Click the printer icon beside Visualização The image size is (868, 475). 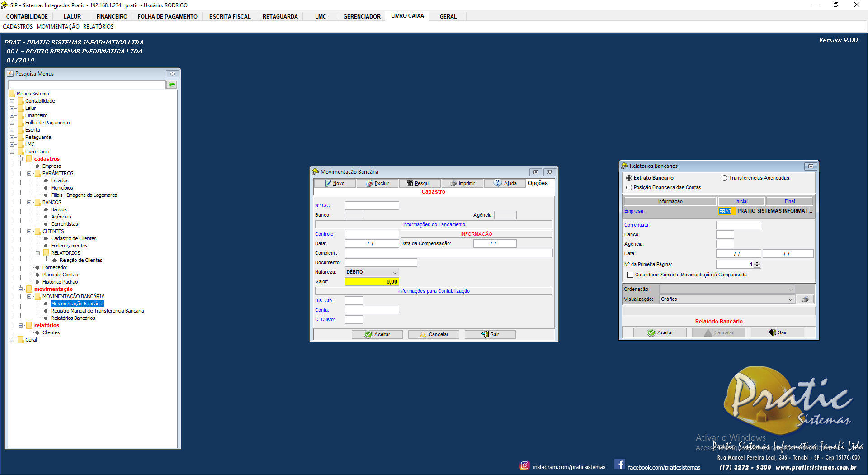coord(805,299)
